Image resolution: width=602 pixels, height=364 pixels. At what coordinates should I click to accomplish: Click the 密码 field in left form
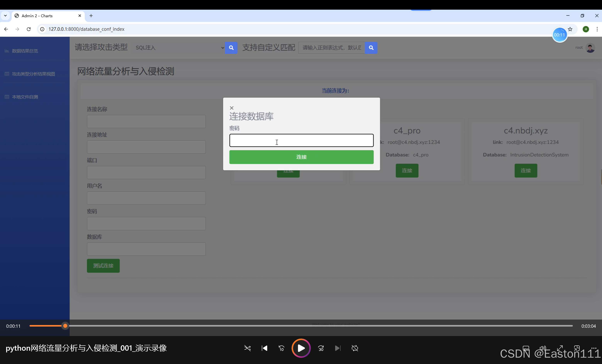click(146, 223)
